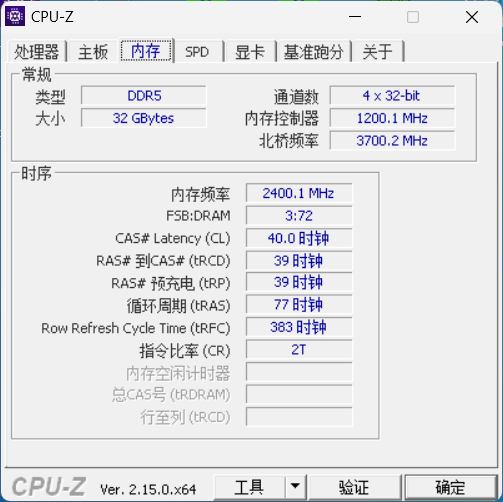Screen dimensions: 503x502
Task: Open the 处理器 tab
Action: (x=37, y=52)
